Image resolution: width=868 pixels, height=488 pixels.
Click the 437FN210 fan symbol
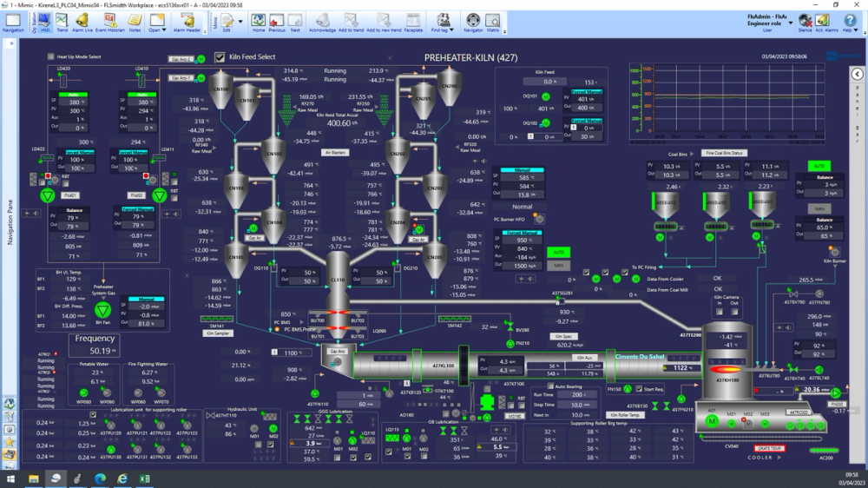[681, 399]
